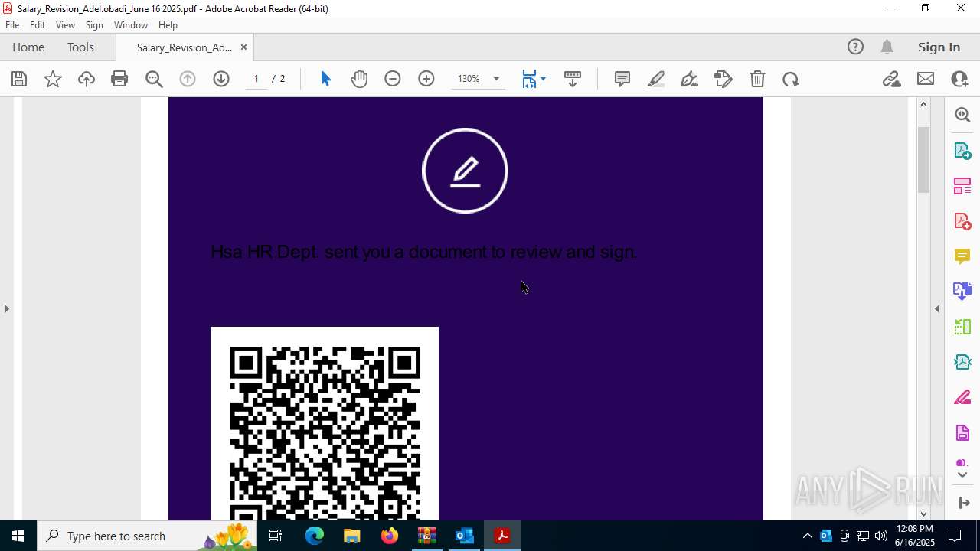The image size is (980, 551).
Task: Expand more tools chevron in right pane
Action: tap(962, 475)
